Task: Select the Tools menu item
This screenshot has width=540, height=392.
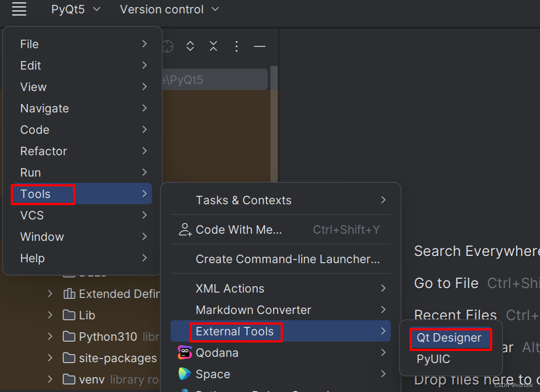Action: [82, 194]
